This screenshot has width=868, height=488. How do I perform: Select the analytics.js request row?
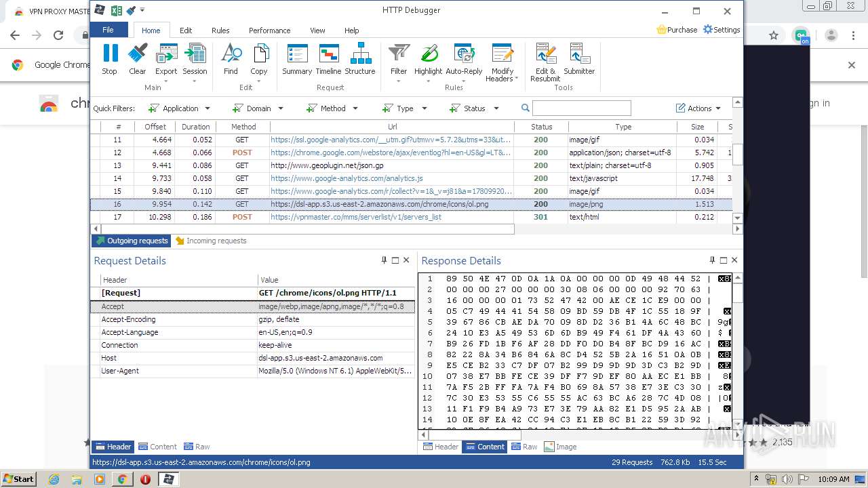coord(411,178)
